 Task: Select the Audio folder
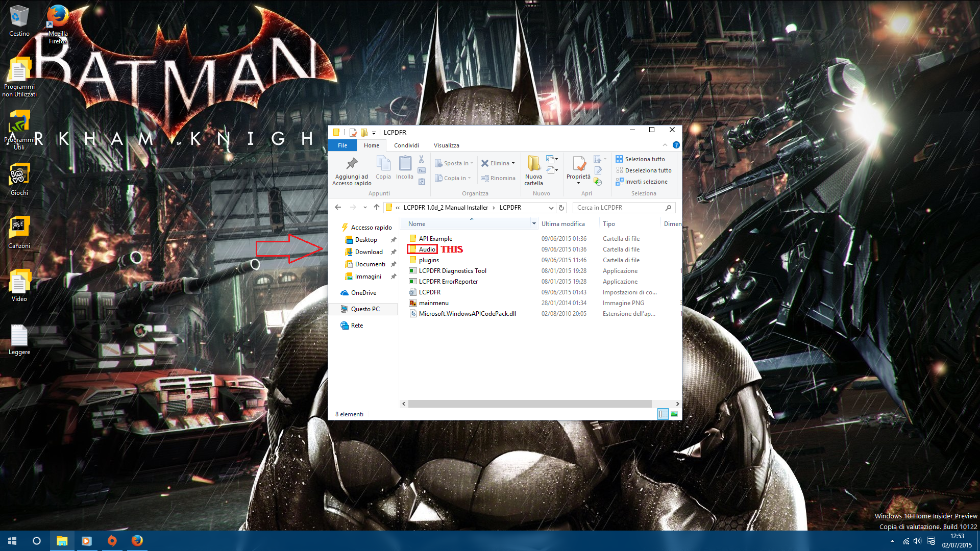pyautogui.click(x=427, y=249)
